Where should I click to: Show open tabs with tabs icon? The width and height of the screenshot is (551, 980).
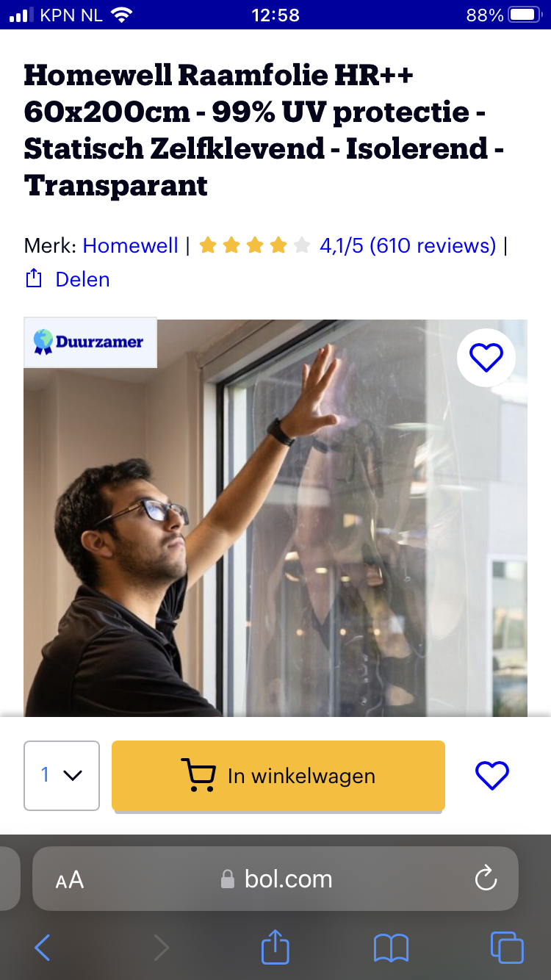[x=507, y=948]
